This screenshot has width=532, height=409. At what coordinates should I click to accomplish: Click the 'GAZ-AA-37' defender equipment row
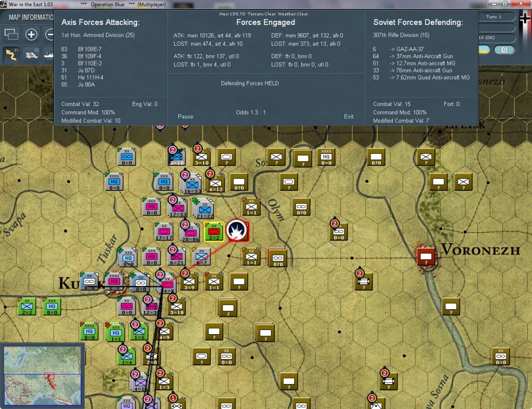tap(398, 49)
